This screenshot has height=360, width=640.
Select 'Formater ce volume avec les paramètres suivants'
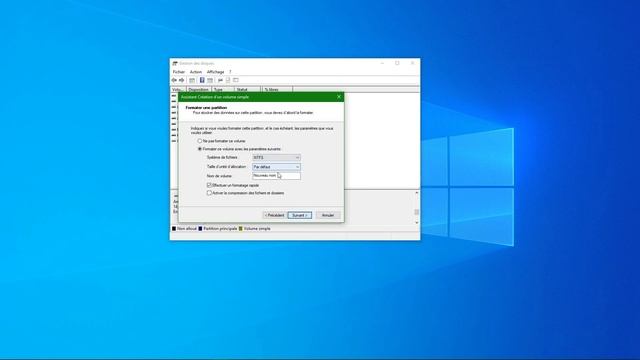(200, 149)
